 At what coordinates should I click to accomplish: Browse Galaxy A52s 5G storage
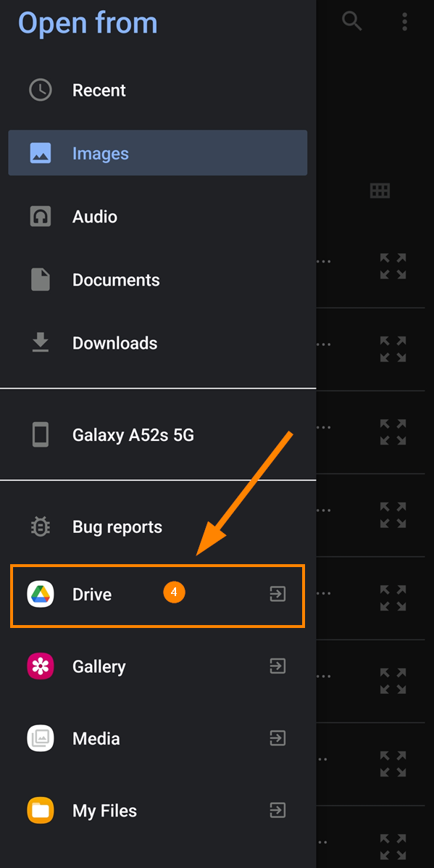pos(157,435)
